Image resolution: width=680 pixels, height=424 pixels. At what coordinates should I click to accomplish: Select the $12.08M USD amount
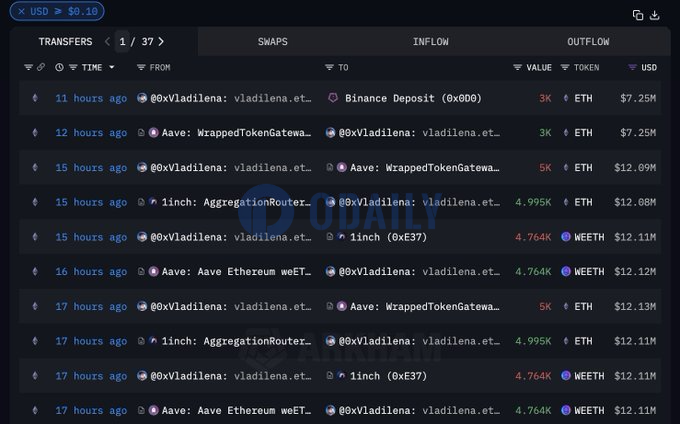tap(635, 202)
